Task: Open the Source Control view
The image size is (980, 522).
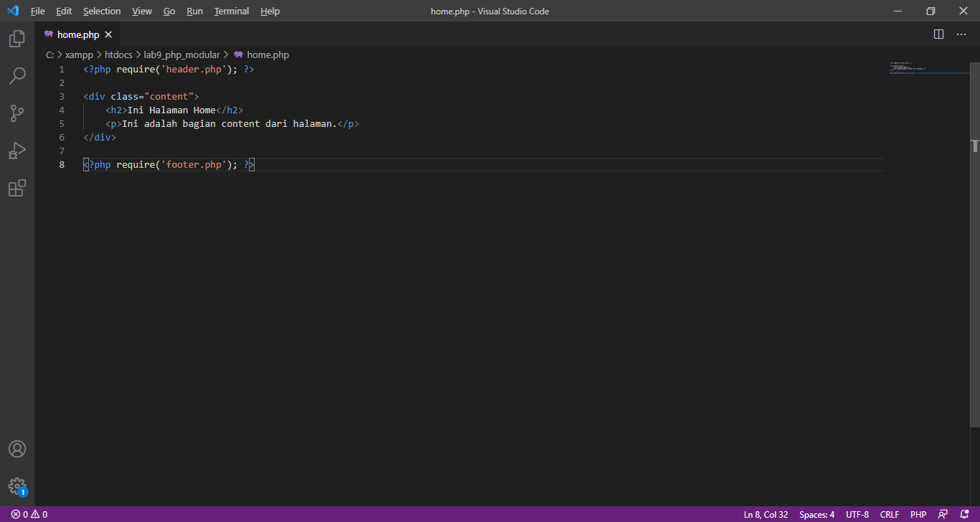Action: [17, 113]
